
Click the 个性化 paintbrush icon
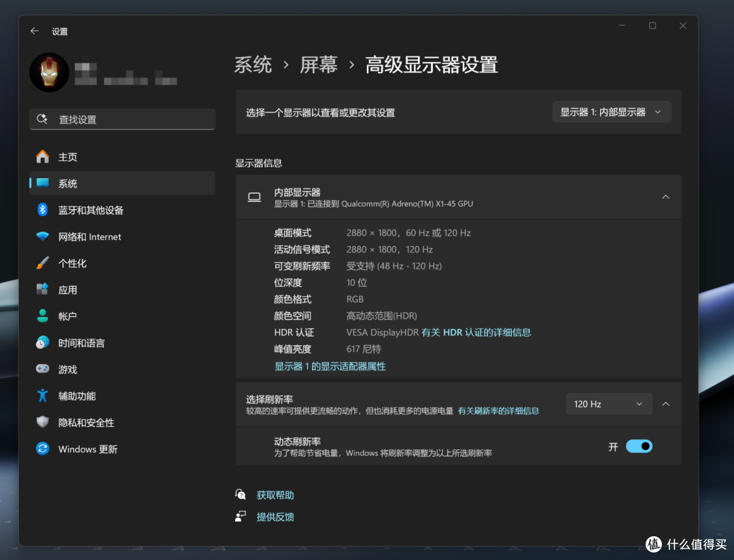(43, 263)
